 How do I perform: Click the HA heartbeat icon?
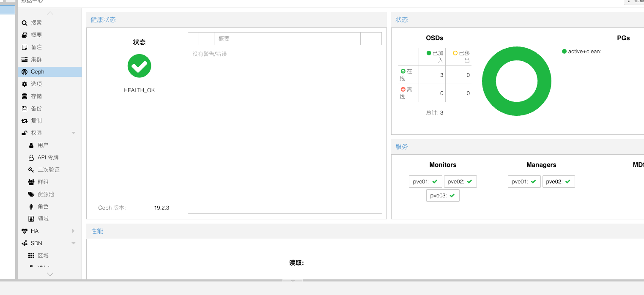tap(25, 231)
